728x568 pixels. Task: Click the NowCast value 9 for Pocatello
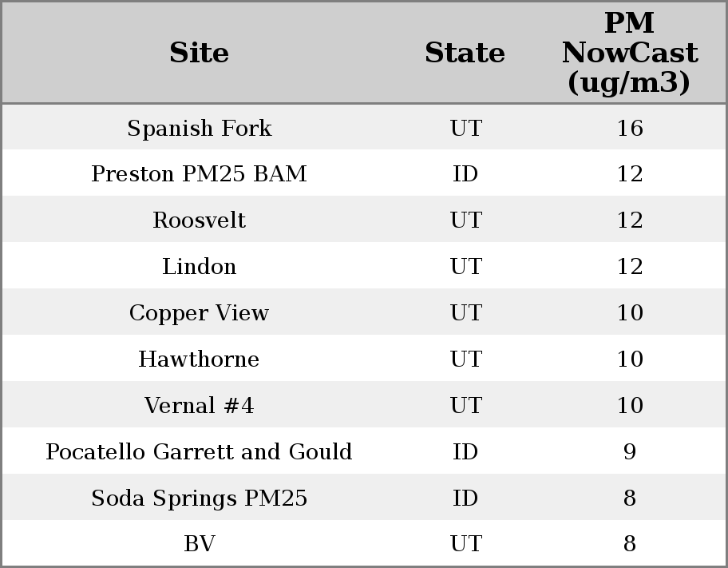(x=629, y=451)
